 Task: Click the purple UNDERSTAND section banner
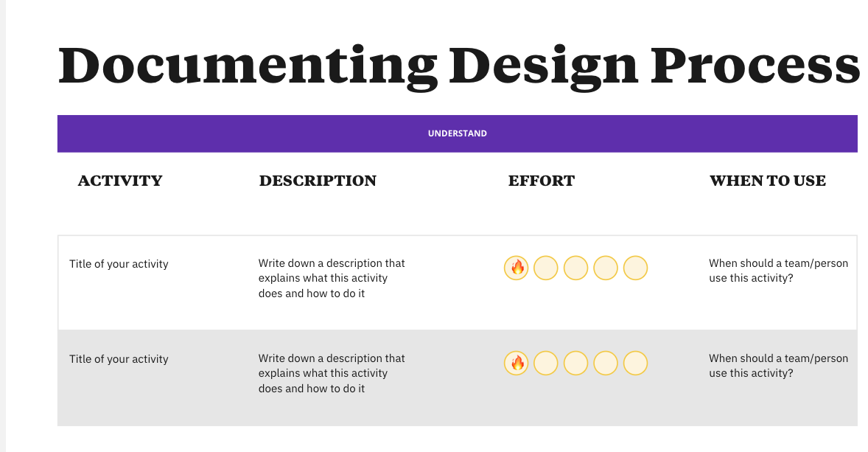[457, 133]
